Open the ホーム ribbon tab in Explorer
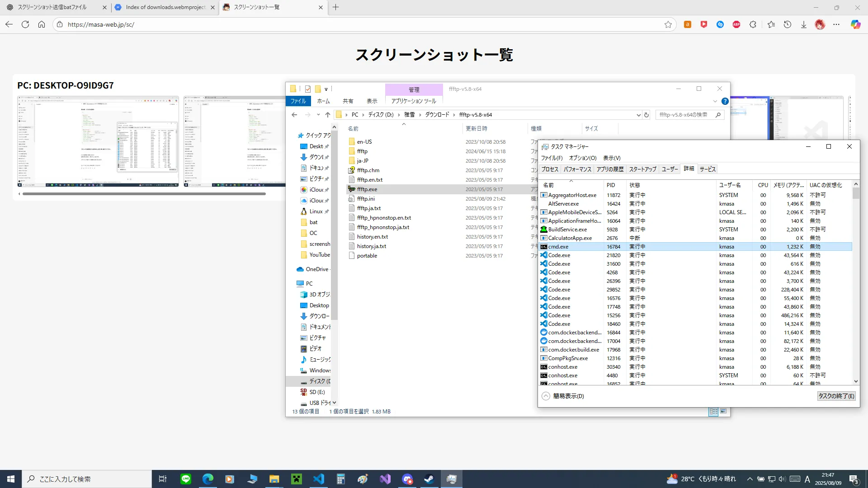 coord(323,101)
